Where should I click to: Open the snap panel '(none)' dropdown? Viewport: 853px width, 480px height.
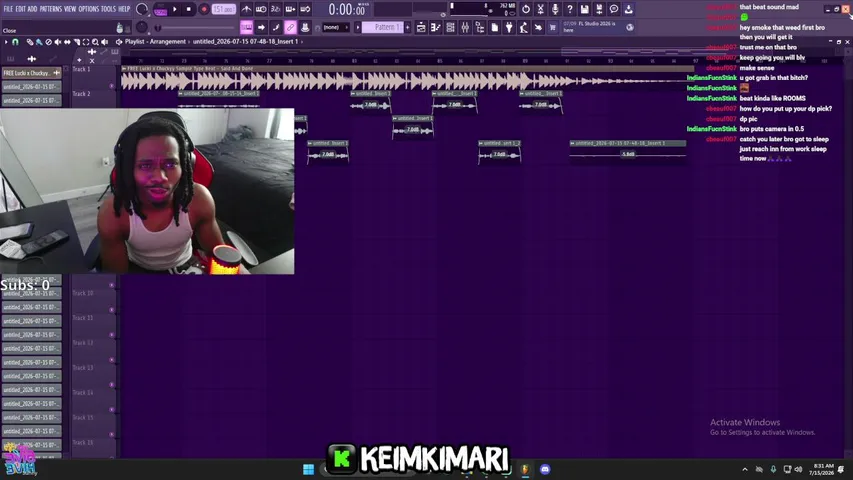[x=336, y=27]
